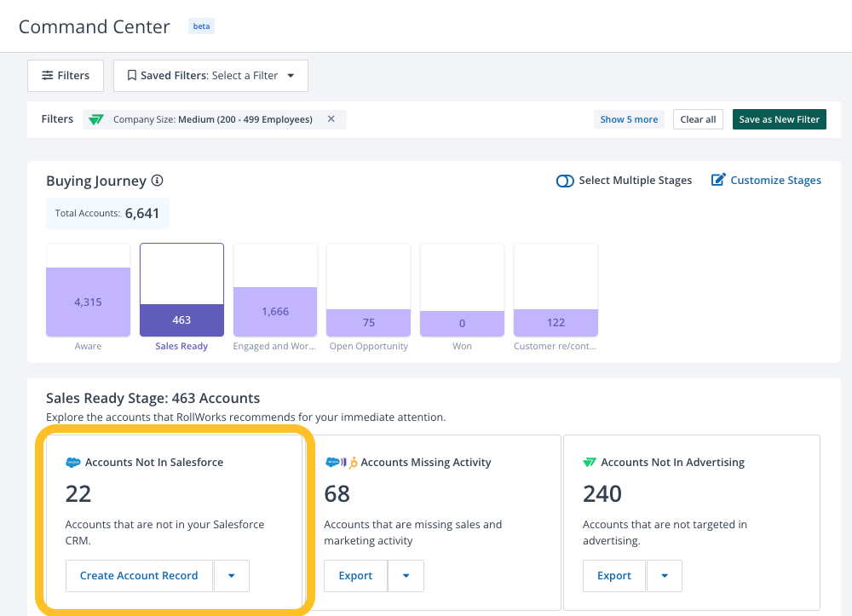This screenshot has height=616, width=852.
Task: Select the Sales Ready stage bar
Action: (181, 290)
